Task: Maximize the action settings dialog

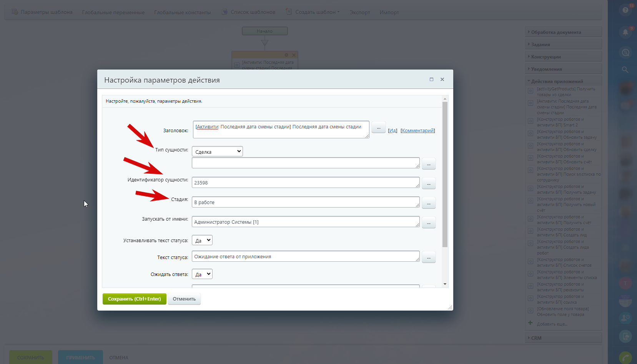Action: (431, 80)
